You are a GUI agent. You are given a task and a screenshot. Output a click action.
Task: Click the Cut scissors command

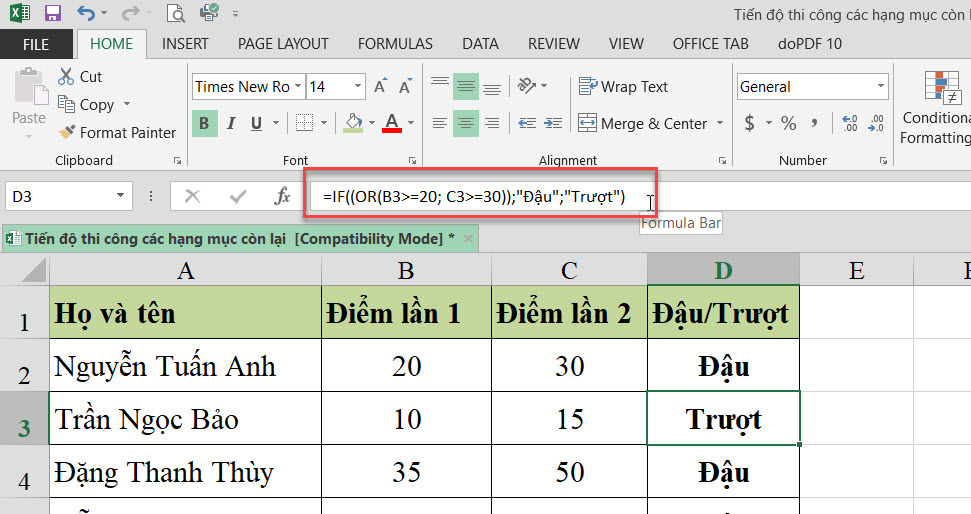(79, 77)
